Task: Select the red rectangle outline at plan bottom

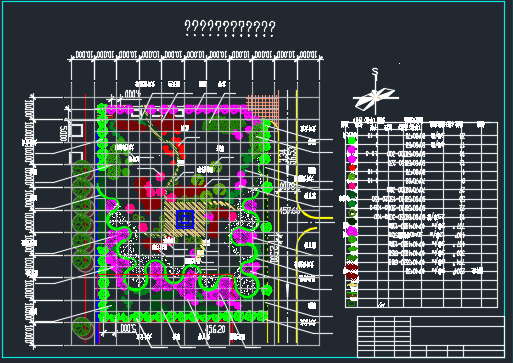Action: point(165,286)
